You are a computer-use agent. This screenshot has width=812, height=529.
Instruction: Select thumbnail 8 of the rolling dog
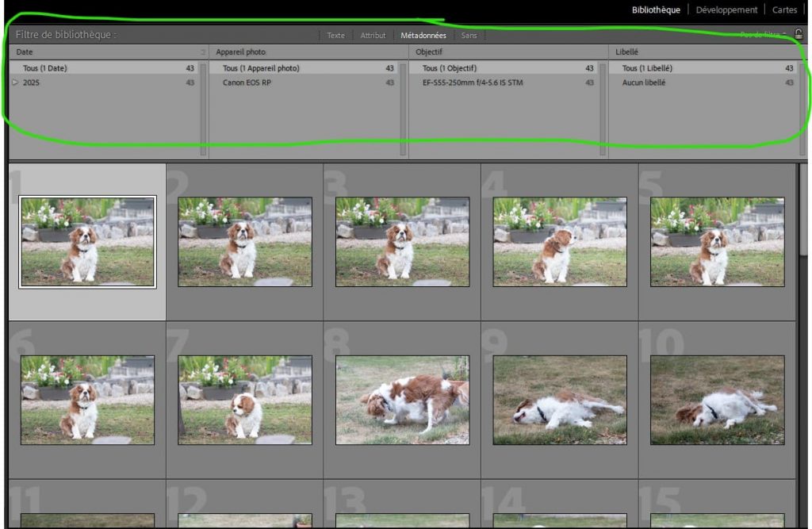402,399
